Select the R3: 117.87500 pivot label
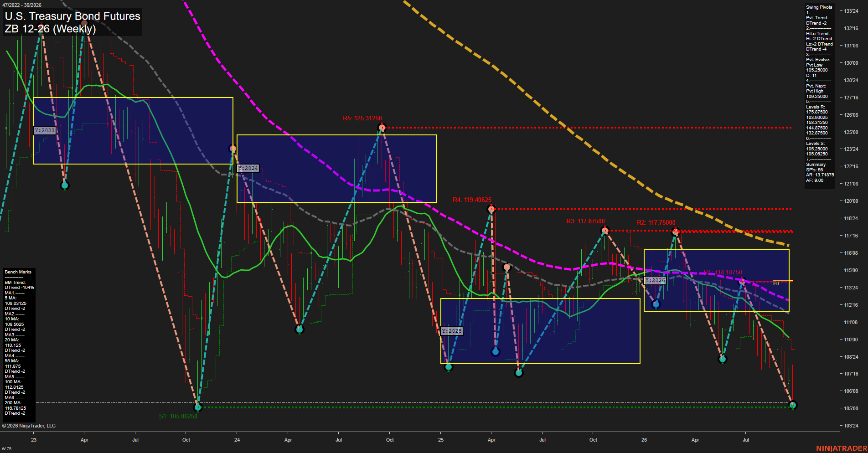 point(585,221)
